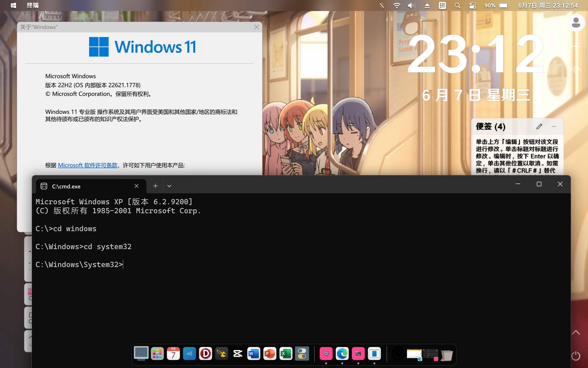
Task: Click the user account avatar icon
Action: tap(576, 23)
